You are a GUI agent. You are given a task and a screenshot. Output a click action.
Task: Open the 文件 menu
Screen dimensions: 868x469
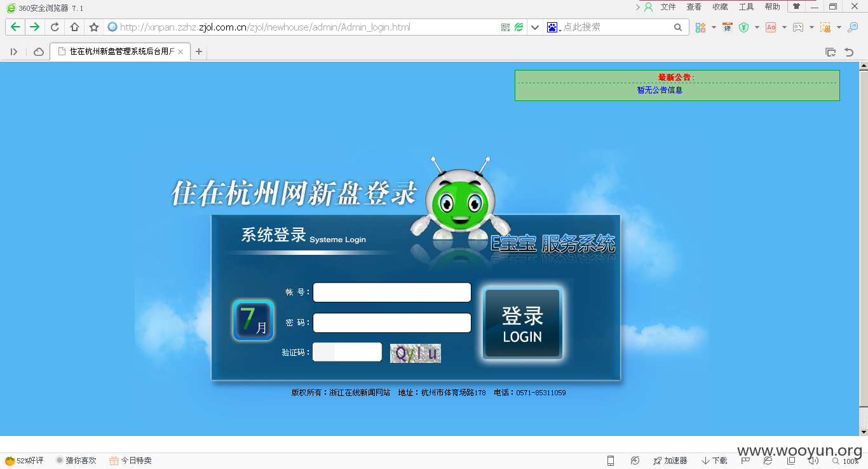coord(668,7)
